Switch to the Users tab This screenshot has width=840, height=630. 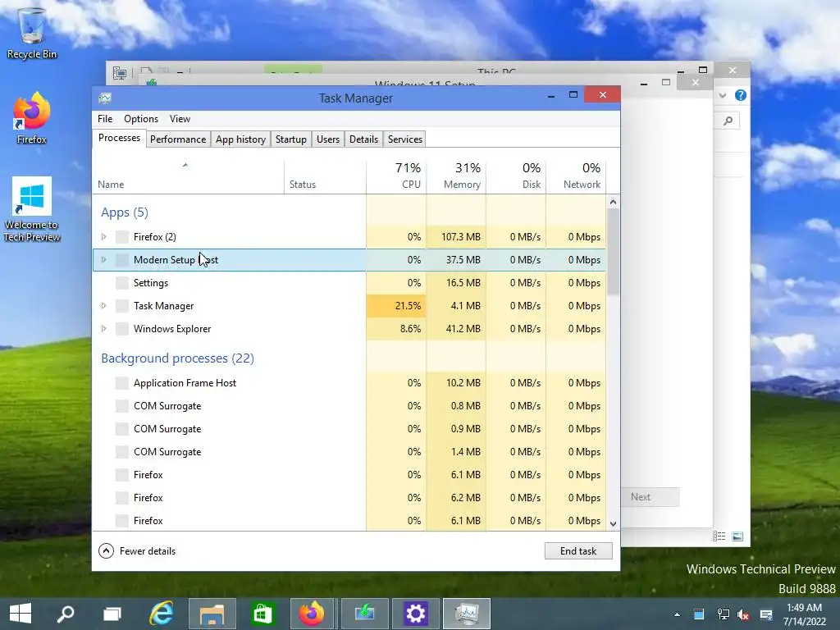[x=328, y=139]
